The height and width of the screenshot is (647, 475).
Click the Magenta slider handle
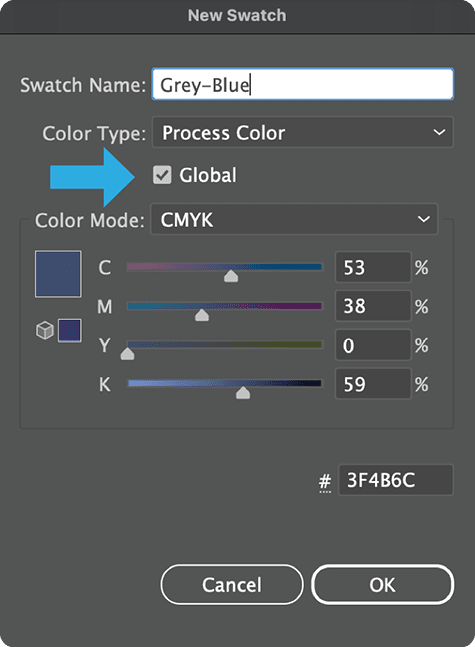point(202,315)
